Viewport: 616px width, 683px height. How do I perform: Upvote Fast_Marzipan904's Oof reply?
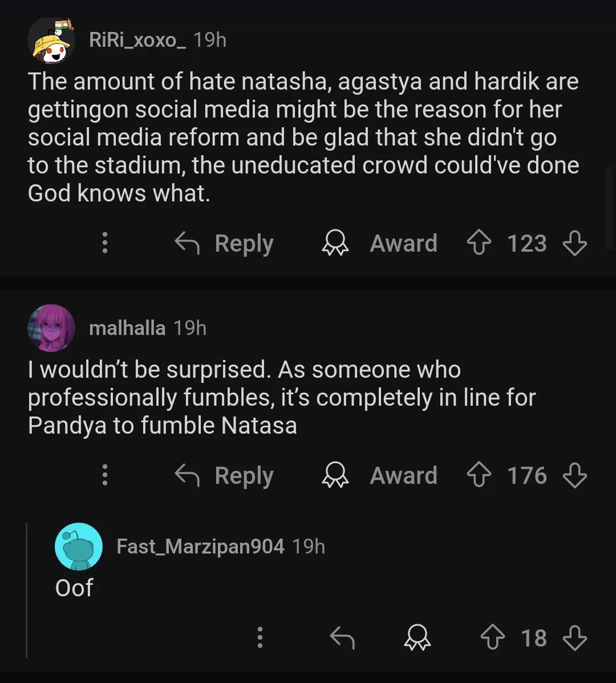coord(493,638)
